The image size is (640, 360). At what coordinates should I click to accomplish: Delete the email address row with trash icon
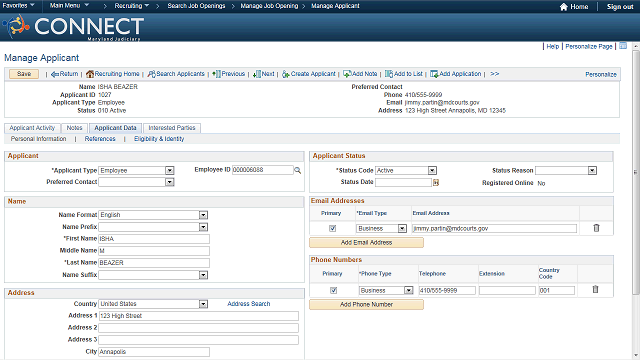[x=596, y=228]
